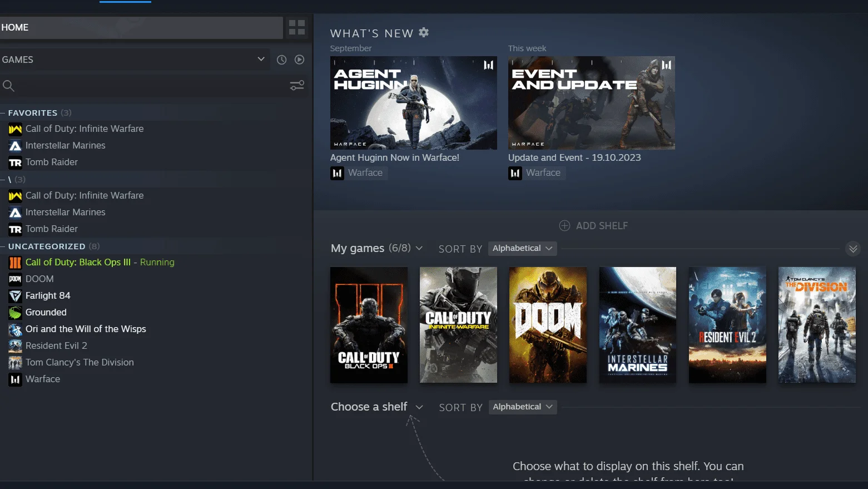
Task: Open the Games filter dropdown
Action: [x=135, y=60]
